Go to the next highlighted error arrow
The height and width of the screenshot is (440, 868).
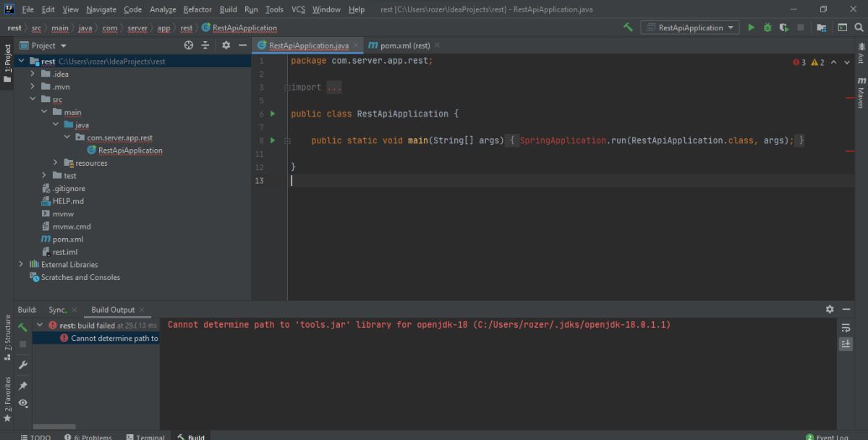(x=847, y=62)
